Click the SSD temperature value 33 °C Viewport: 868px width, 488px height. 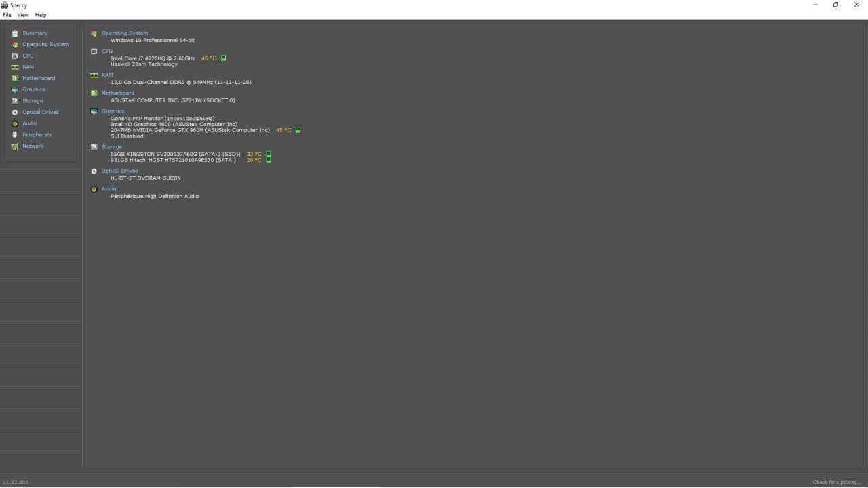[x=254, y=154]
